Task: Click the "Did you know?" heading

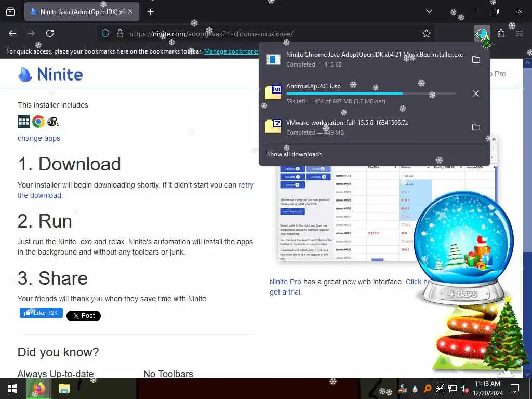Action: tap(58, 352)
